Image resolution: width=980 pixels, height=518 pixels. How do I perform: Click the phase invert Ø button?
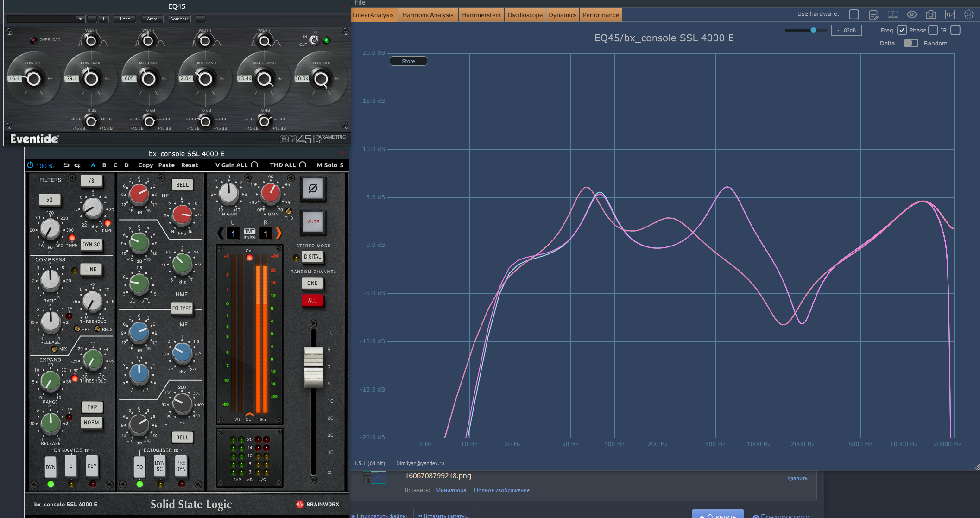[313, 189]
